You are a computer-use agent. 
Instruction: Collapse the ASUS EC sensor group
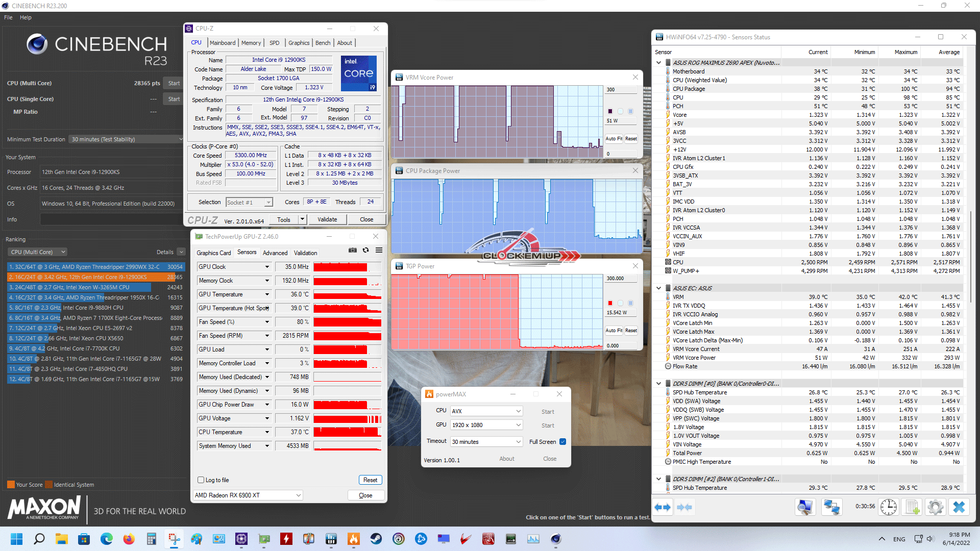tap(658, 288)
